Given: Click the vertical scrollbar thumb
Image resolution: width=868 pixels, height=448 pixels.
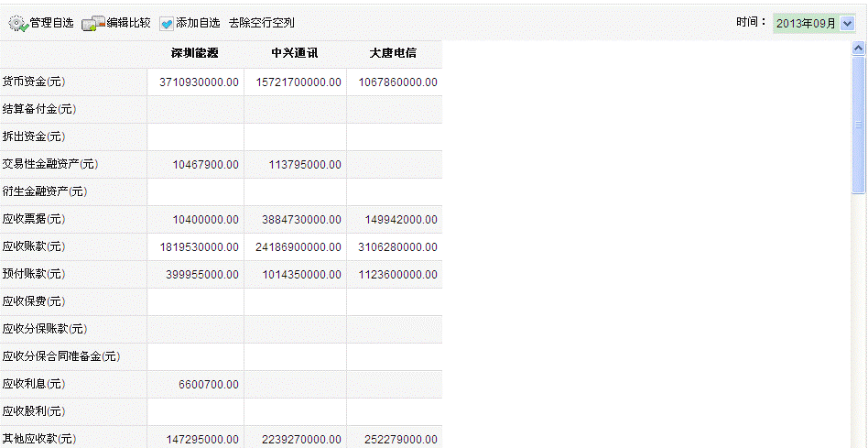Looking at the screenshot, I should pos(859,126).
